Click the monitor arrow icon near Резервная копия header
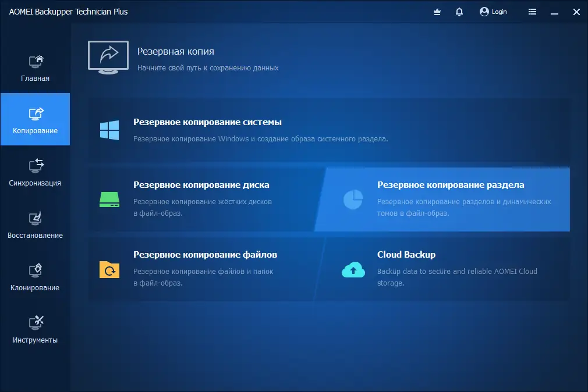Viewport: 588px width, 392px height. (108, 57)
